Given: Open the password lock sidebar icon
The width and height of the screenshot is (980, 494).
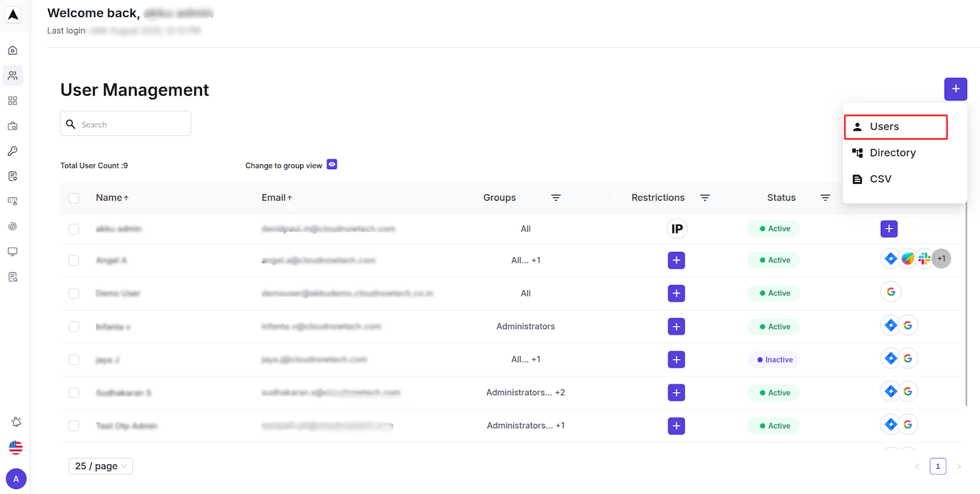Looking at the screenshot, I should [12, 201].
